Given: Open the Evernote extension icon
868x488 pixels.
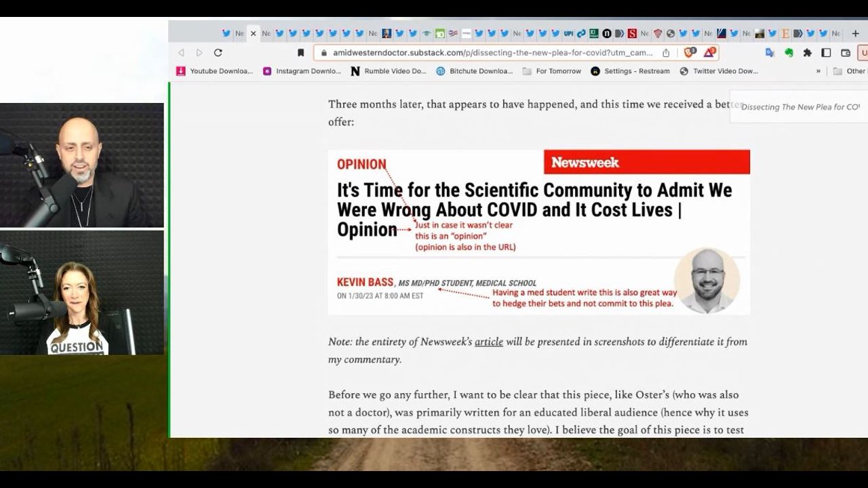Looking at the screenshot, I should (x=789, y=53).
